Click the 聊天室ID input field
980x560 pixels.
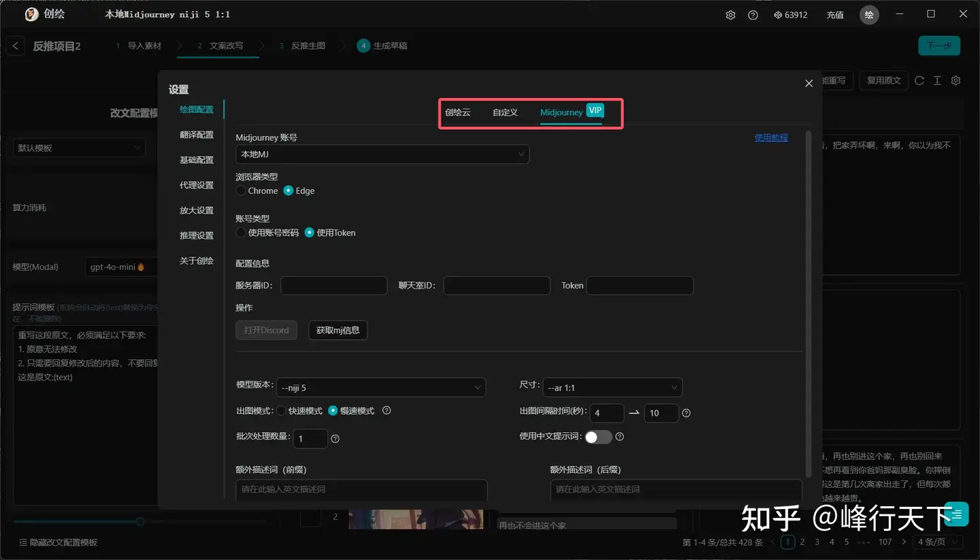[x=497, y=286]
